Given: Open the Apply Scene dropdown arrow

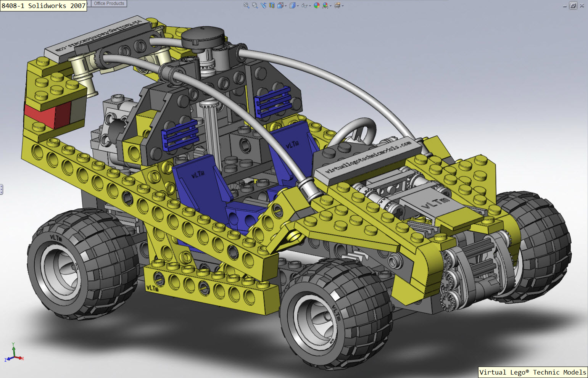Looking at the screenshot, I should coord(330,6).
